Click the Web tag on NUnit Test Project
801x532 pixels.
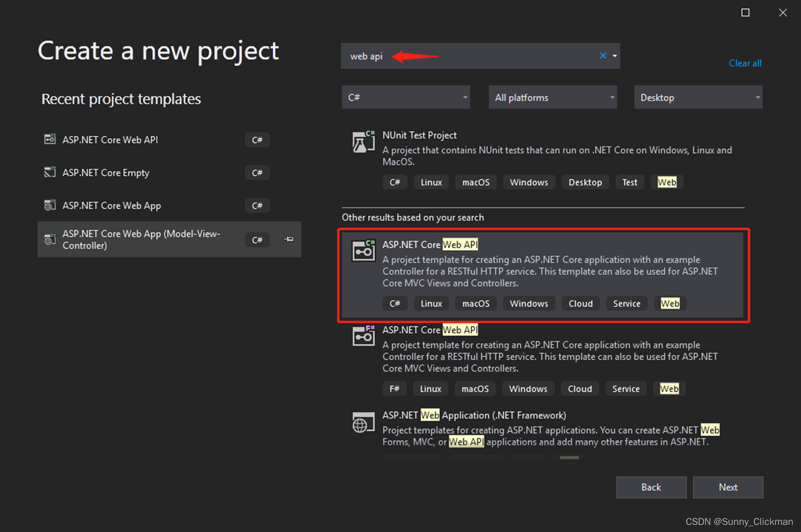click(667, 182)
